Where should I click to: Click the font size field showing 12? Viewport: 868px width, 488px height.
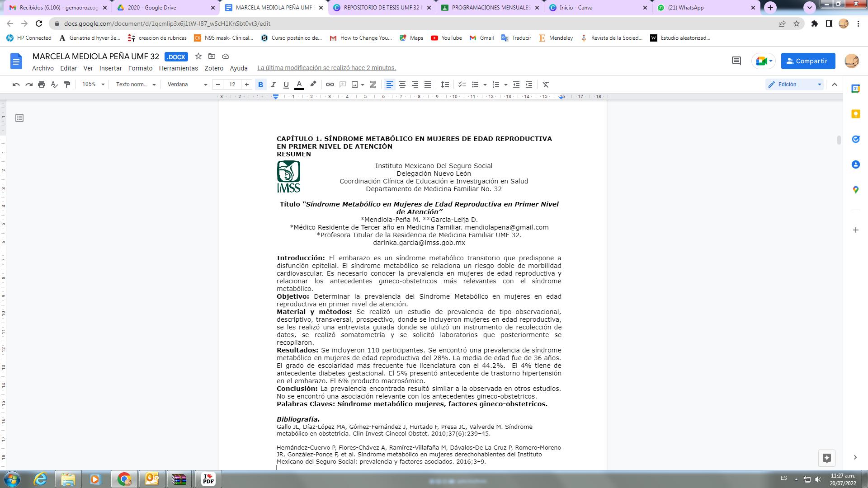pyautogui.click(x=232, y=84)
